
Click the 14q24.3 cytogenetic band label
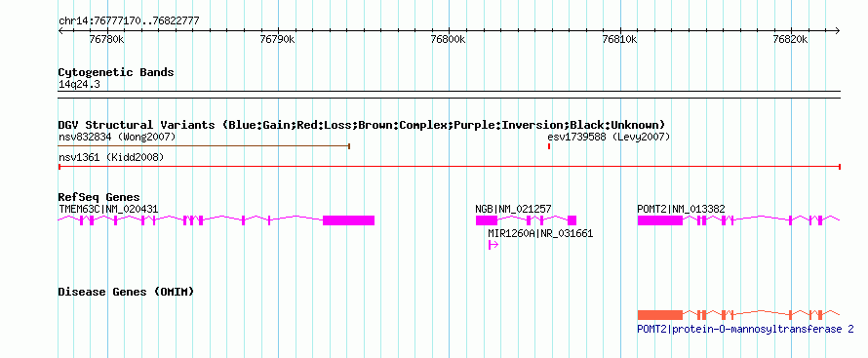79,84
